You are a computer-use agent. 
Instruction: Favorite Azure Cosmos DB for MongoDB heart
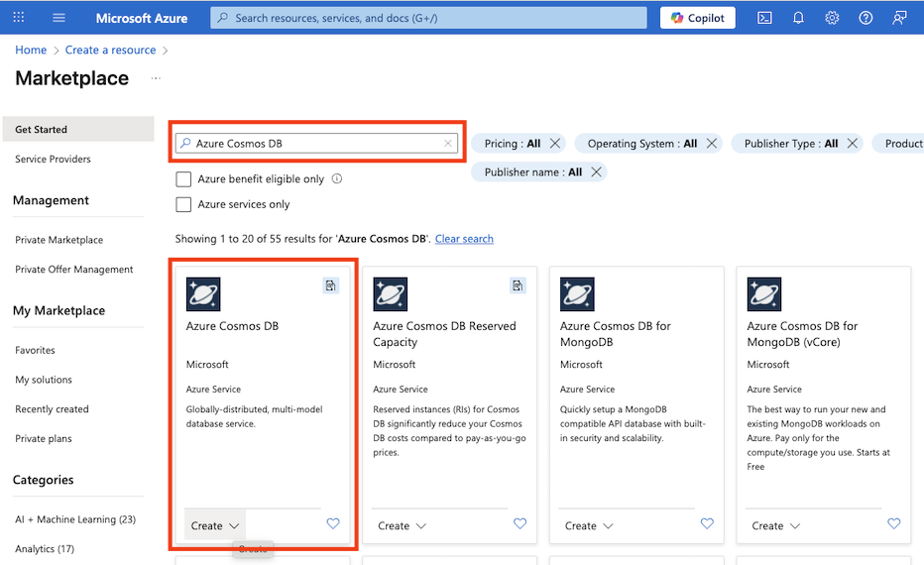(x=707, y=524)
